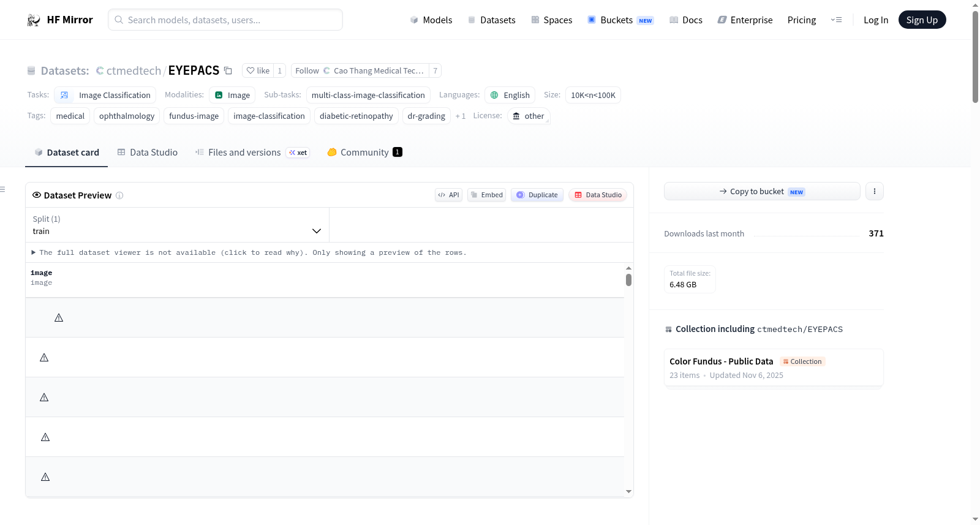This screenshot has height=525, width=980.
Task: Click the dataset info icon beside Dataset Preview
Action: tap(119, 195)
